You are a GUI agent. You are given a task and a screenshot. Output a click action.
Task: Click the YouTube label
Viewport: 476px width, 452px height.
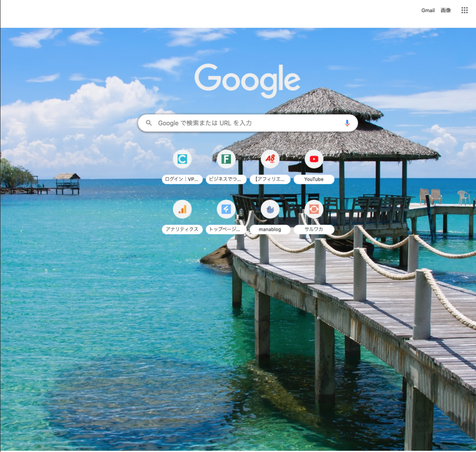(314, 179)
